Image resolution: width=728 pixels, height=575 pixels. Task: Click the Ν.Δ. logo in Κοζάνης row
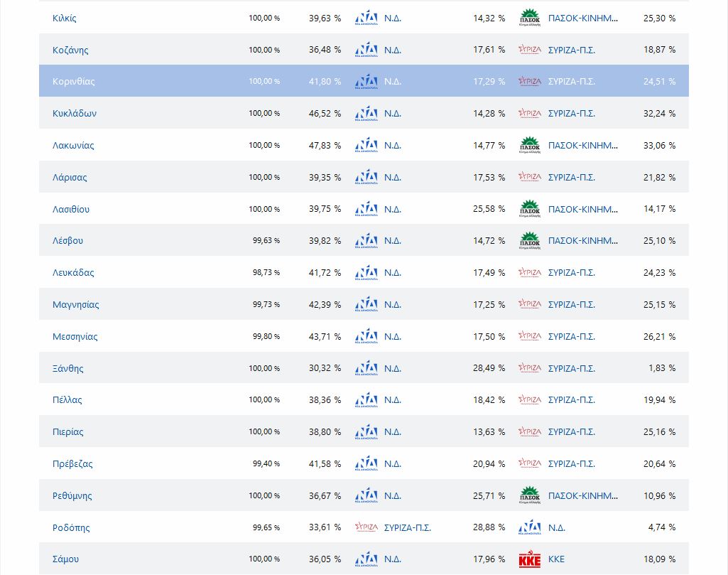coord(366,50)
